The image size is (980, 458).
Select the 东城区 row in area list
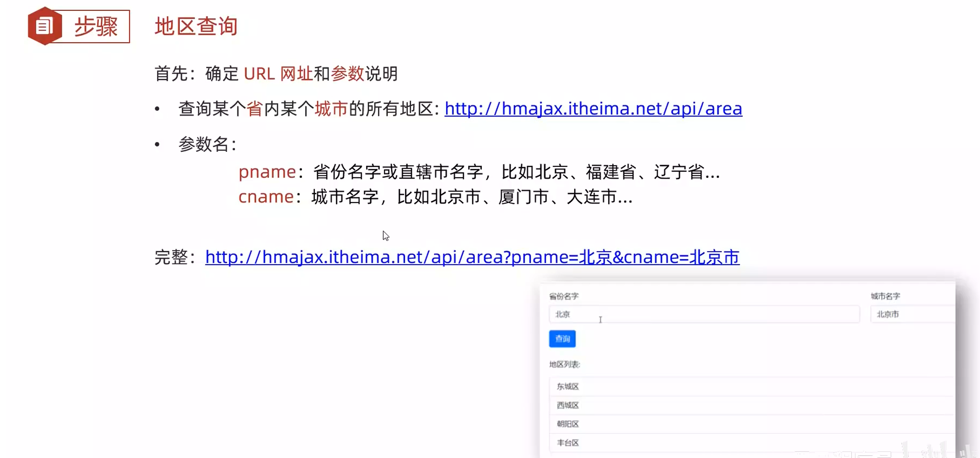[x=752, y=386]
